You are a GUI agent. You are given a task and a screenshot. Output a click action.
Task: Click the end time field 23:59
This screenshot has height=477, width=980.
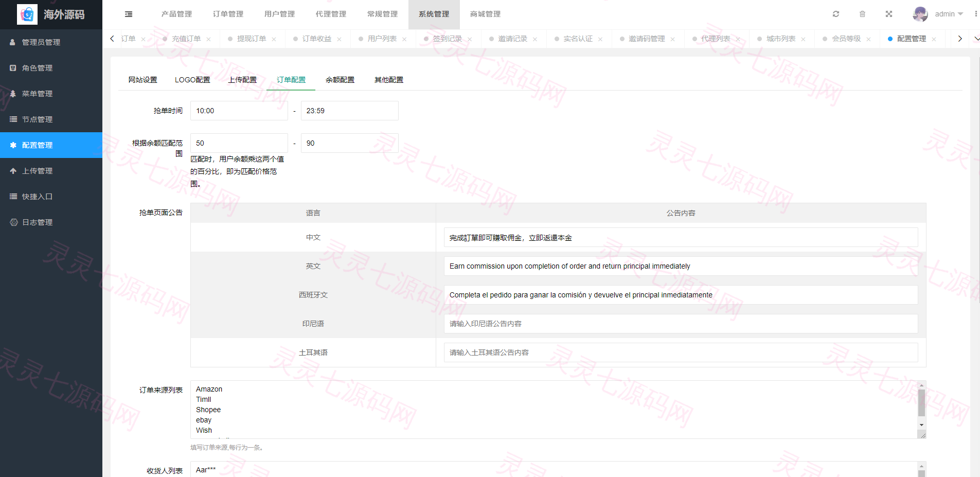click(x=350, y=111)
